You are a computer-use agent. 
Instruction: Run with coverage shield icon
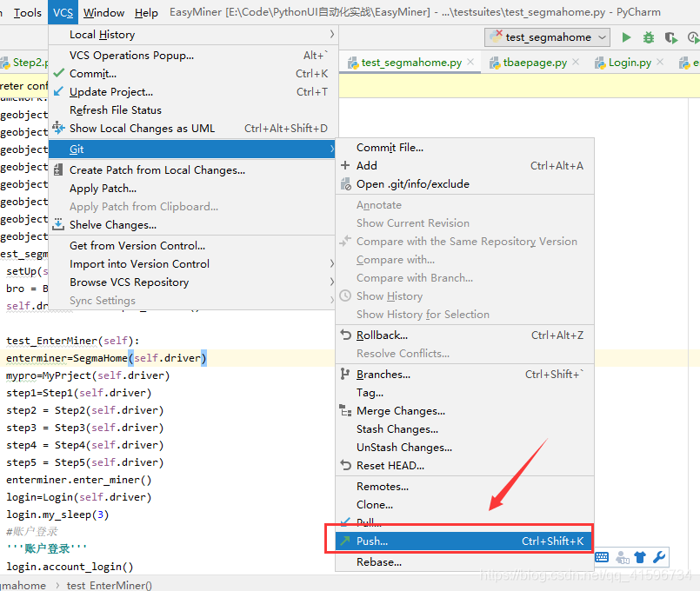671,38
